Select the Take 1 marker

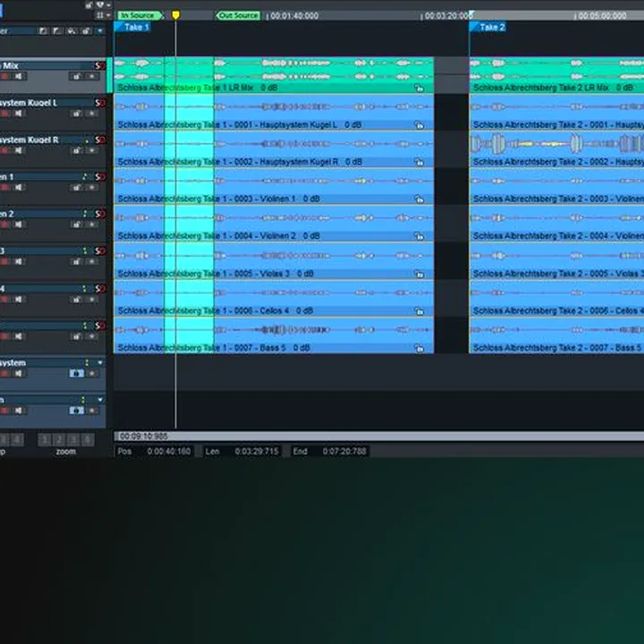[132, 27]
